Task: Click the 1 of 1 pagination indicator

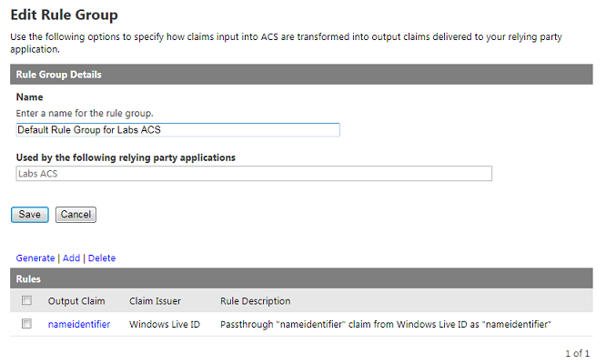Action: point(578,353)
